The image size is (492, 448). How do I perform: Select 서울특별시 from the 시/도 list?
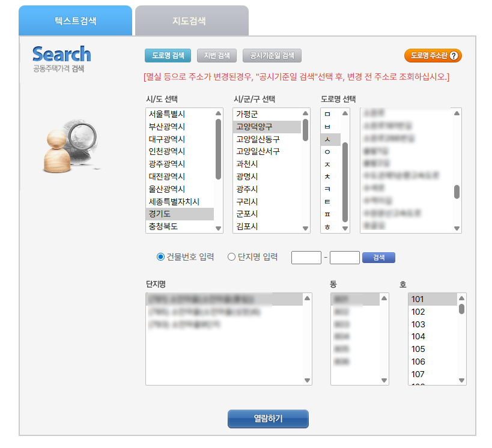tap(167, 114)
